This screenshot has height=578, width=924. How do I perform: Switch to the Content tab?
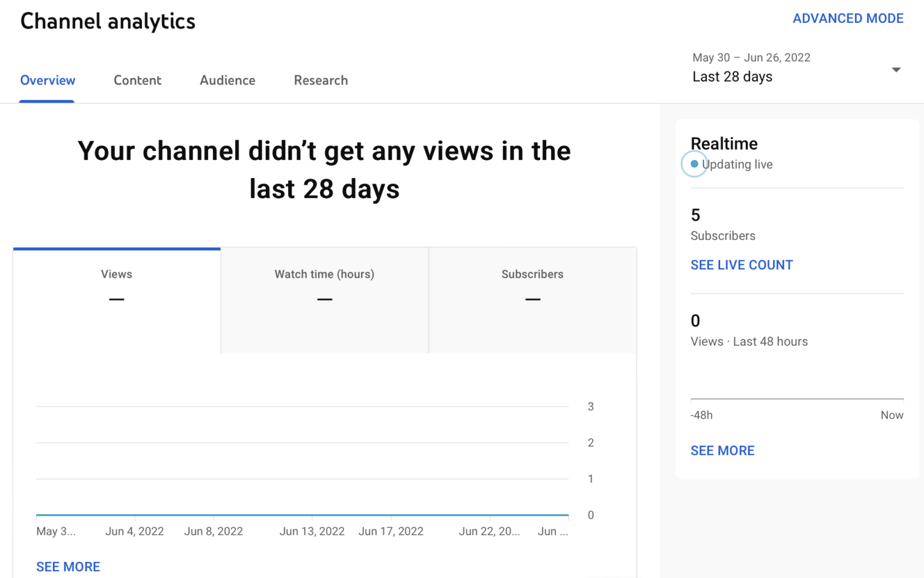[x=137, y=80]
